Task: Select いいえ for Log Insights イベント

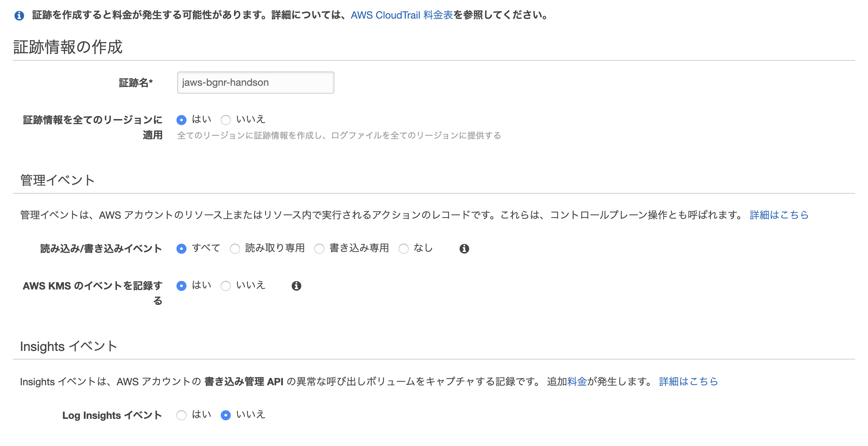Action: (x=226, y=415)
